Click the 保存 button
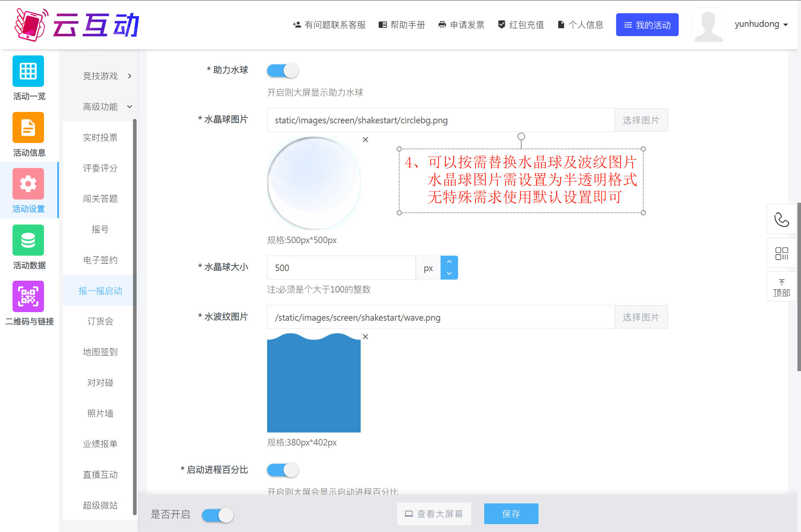The image size is (801, 532). (x=511, y=514)
